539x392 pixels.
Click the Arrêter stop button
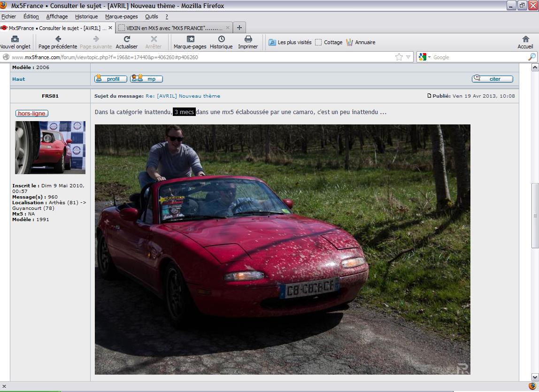pos(154,42)
